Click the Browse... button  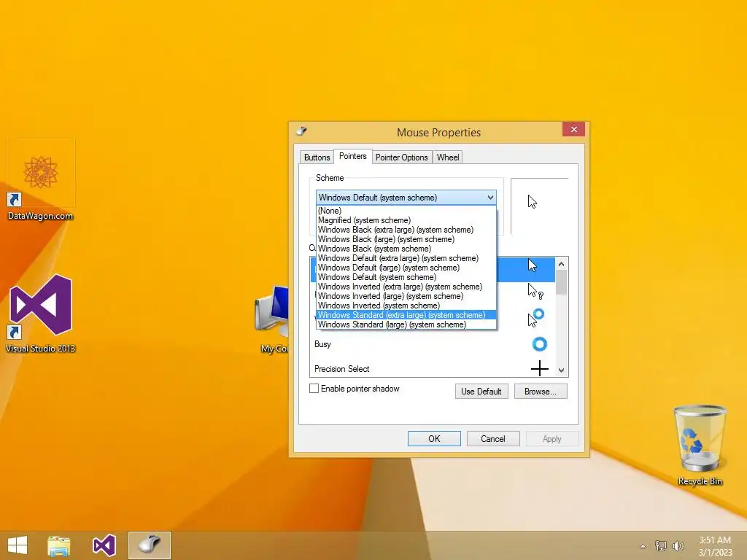[x=541, y=392]
